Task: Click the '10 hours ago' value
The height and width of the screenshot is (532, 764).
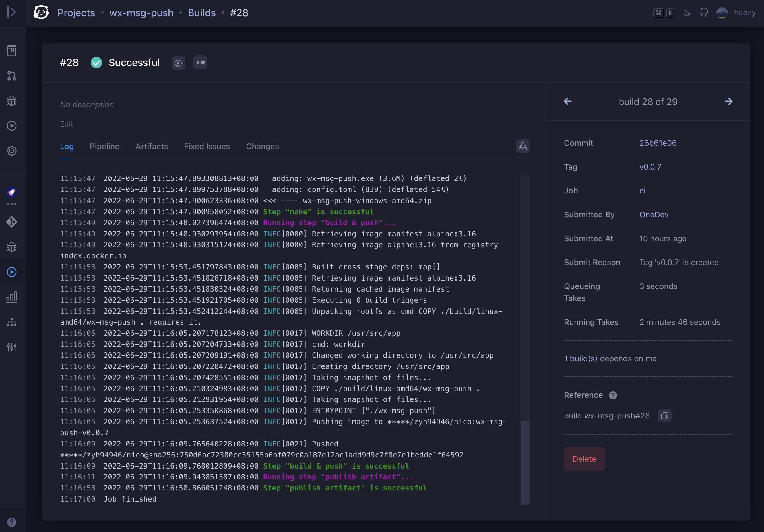Action: point(663,239)
